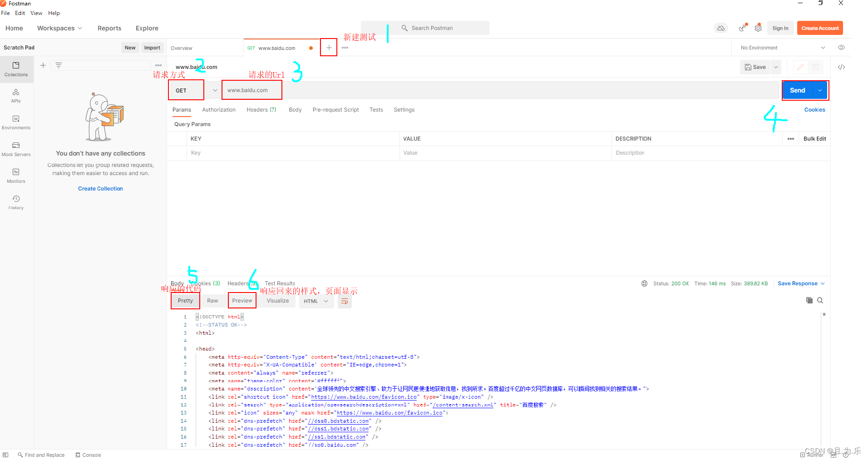Open the Test Results response tab
Screen dimensions: 868x459
coord(280,283)
